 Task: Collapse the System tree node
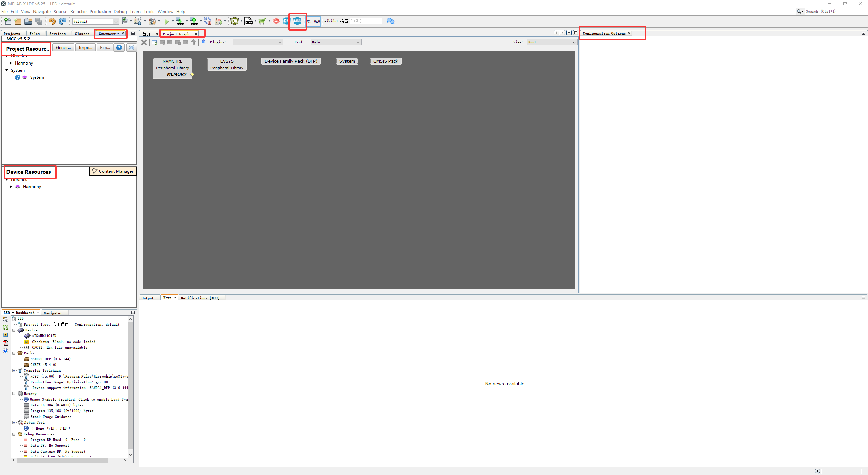[x=7, y=70]
